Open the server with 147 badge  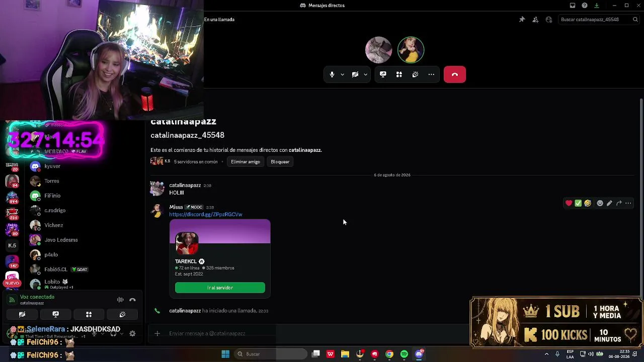pyautogui.click(x=12, y=261)
